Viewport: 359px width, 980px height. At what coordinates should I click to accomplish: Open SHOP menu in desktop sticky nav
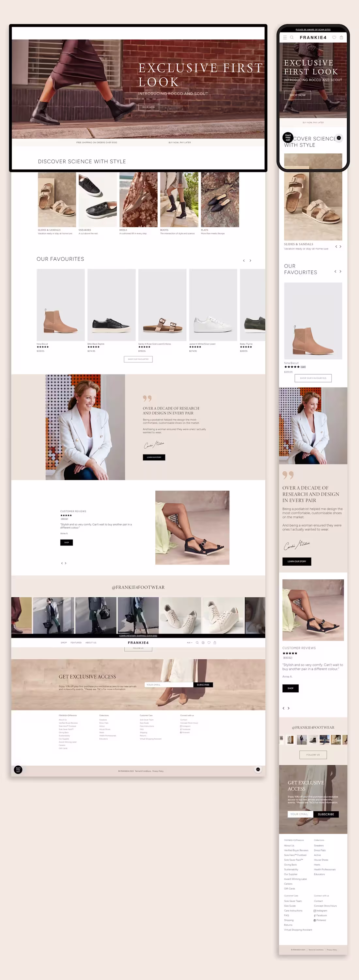[x=64, y=643]
